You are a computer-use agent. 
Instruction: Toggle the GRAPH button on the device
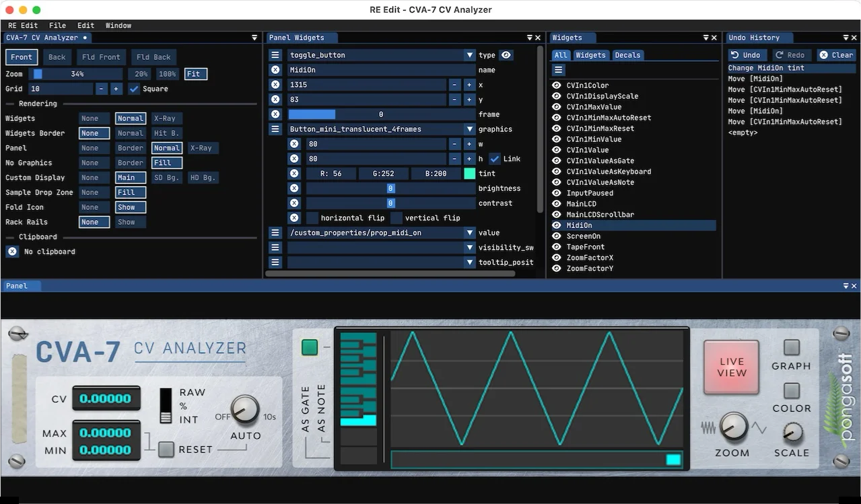pyautogui.click(x=792, y=347)
